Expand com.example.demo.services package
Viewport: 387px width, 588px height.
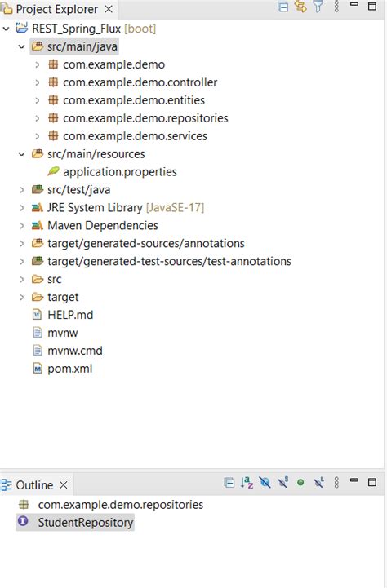(x=38, y=136)
